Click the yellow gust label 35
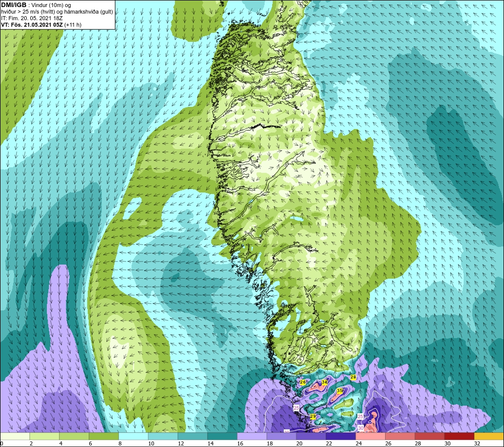The height and width of the screenshot is (447, 504). click(x=340, y=391)
